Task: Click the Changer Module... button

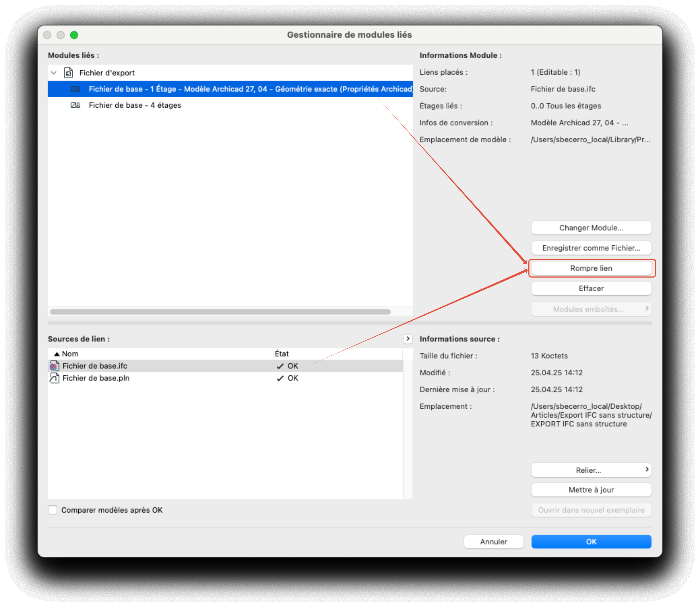Action: point(591,228)
